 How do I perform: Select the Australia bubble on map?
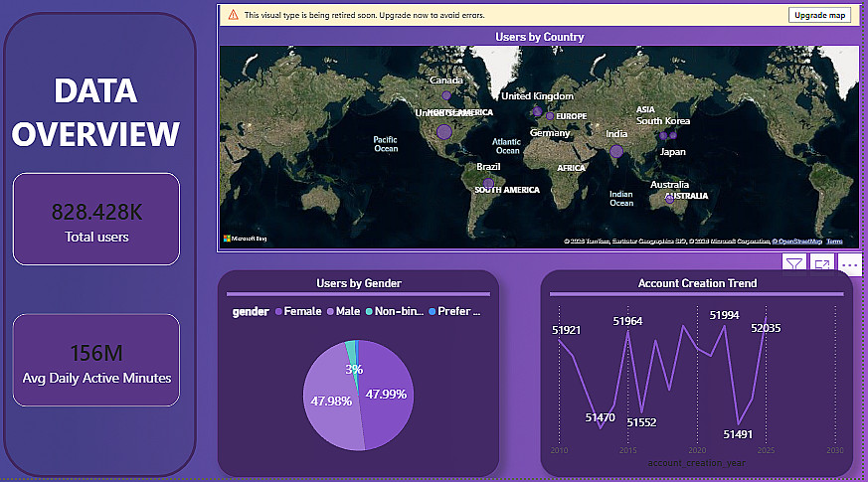click(x=669, y=199)
